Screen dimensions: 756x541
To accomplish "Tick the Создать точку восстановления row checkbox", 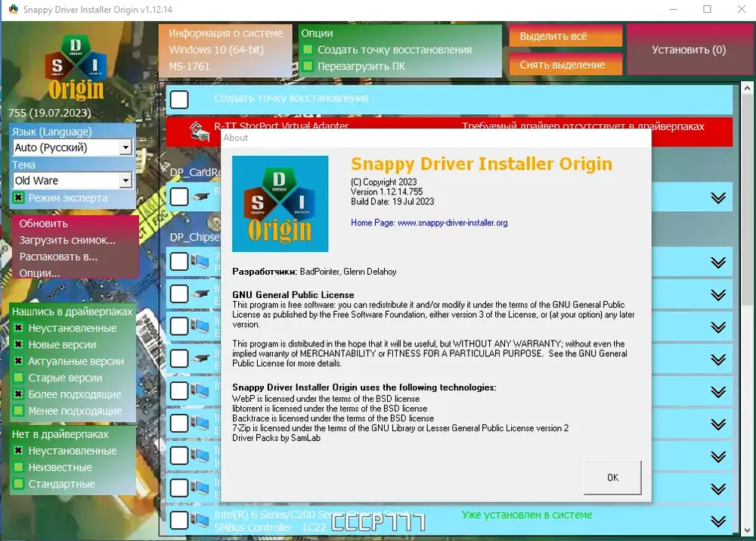I will [x=179, y=99].
